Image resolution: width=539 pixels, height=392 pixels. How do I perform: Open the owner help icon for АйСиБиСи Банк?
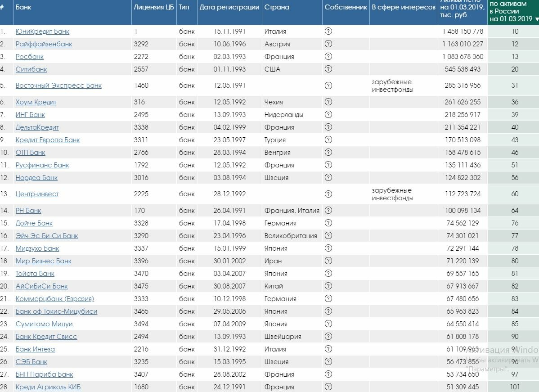[328, 286]
